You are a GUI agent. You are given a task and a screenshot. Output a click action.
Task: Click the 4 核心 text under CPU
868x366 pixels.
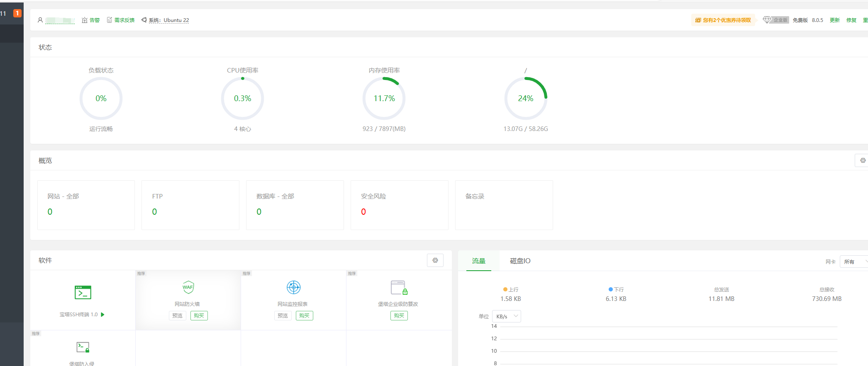[242, 129]
